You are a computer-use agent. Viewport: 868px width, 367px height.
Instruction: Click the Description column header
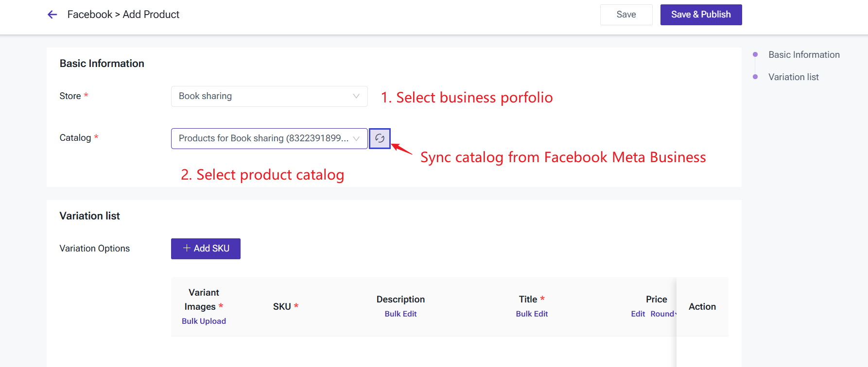[400, 300]
